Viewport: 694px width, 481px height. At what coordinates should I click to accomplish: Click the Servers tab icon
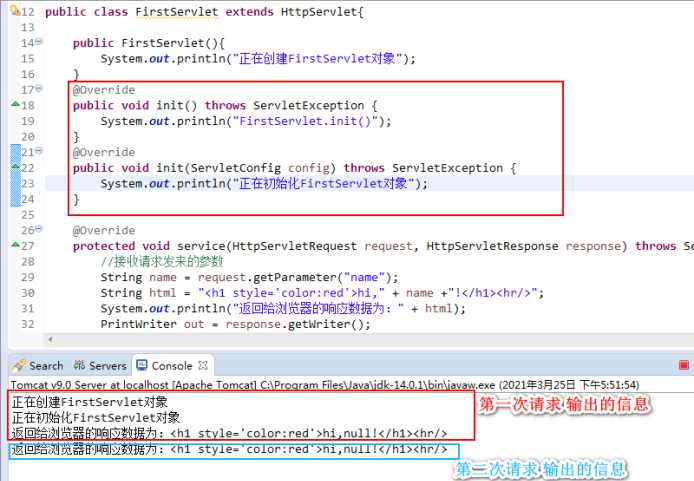click(79, 366)
